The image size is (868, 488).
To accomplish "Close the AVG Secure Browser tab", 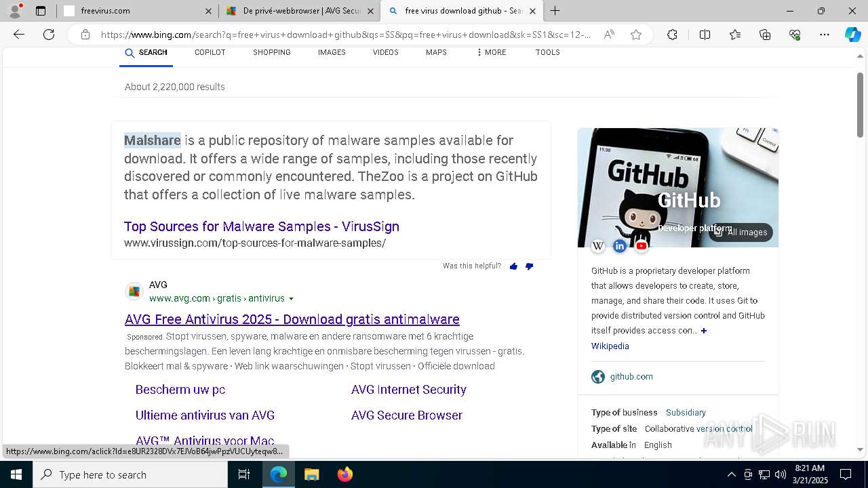I will (x=370, y=11).
